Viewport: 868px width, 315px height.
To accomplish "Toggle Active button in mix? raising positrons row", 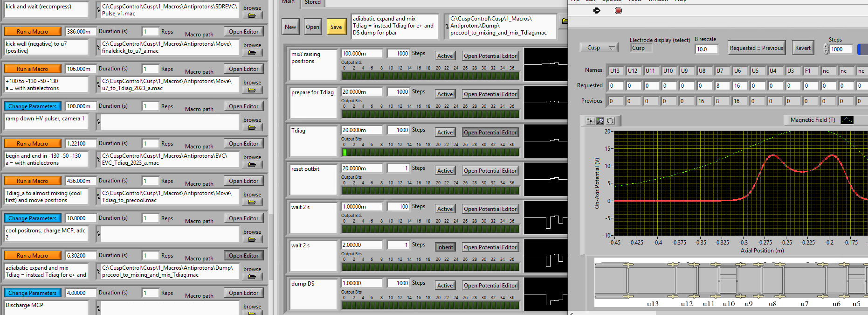I will pos(445,56).
